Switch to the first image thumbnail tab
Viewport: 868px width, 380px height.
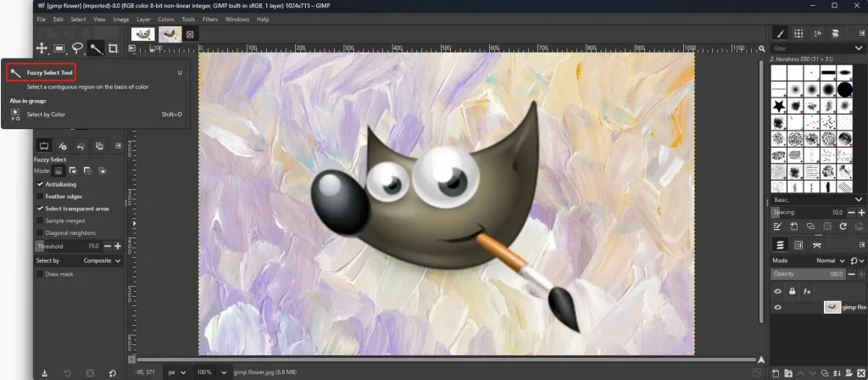point(142,34)
